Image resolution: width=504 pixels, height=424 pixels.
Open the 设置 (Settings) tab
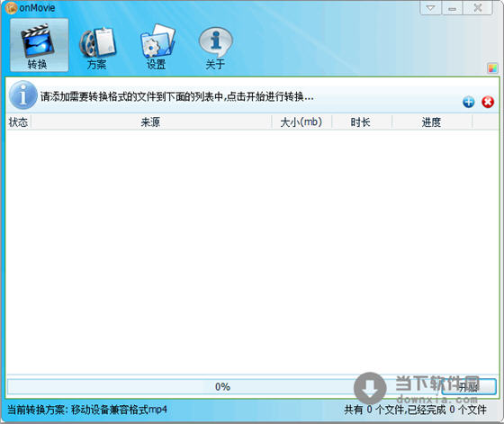point(157,48)
